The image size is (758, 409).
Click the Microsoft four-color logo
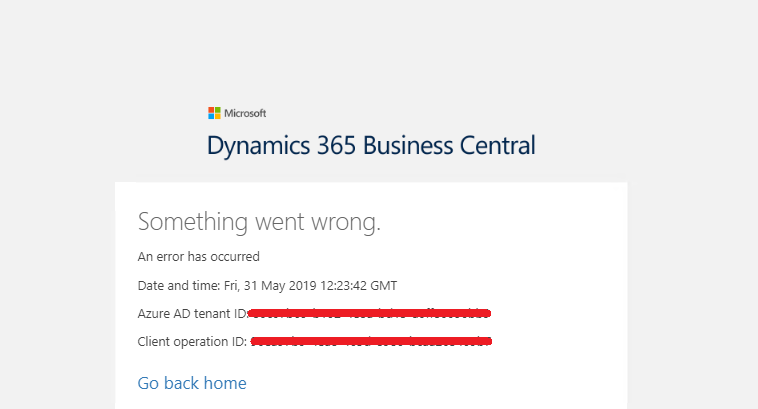(214, 113)
